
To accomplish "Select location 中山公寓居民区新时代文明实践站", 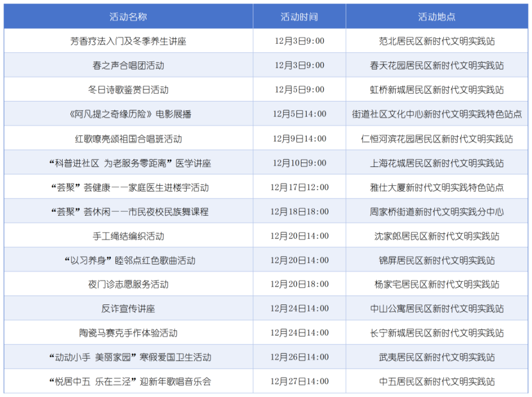I will 437,308.
